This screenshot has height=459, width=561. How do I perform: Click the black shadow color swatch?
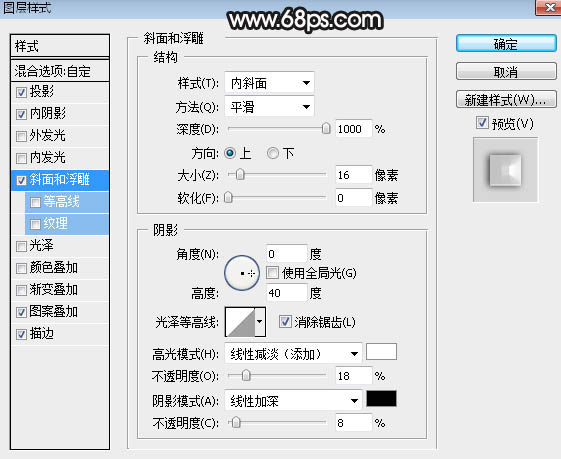coord(381,399)
